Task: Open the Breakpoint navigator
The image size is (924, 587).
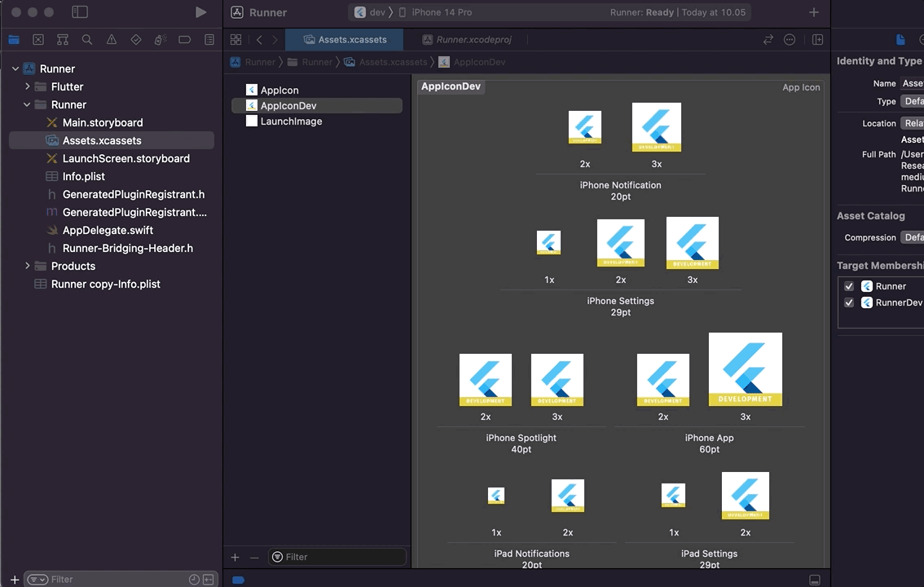Action: 184,39
